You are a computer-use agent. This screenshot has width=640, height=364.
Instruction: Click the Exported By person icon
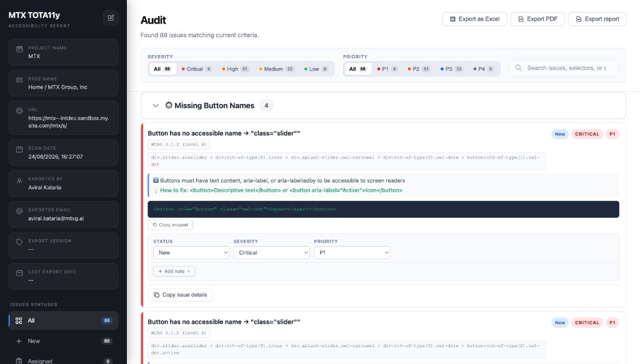tap(19, 180)
